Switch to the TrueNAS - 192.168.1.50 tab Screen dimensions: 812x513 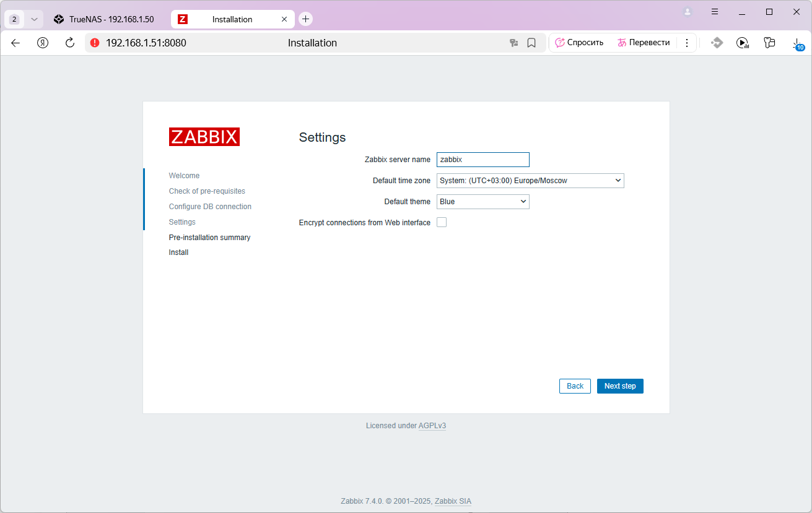105,19
